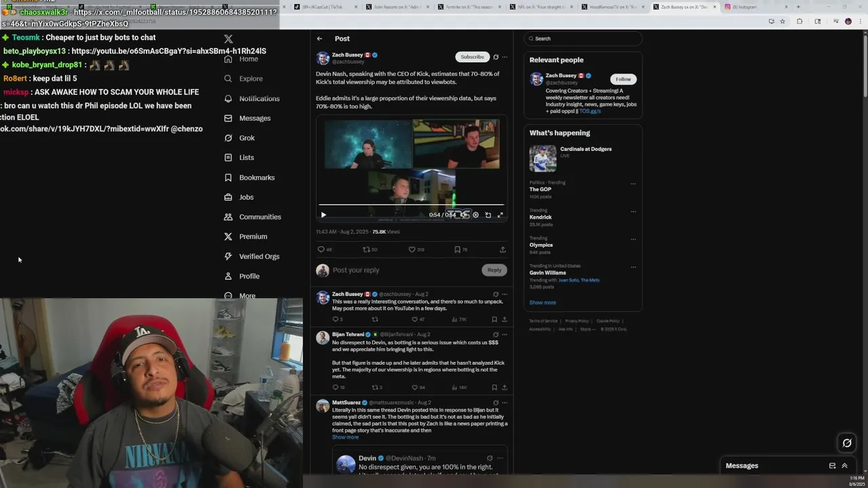This screenshot has width=868, height=488.
Task: Open the floating Grok button
Action: click(x=847, y=443)
